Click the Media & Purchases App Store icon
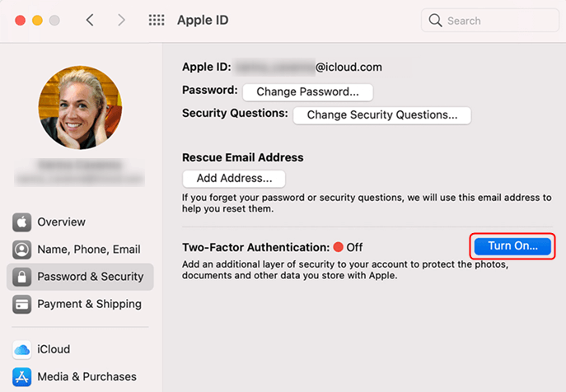 (x=22, y=376)
